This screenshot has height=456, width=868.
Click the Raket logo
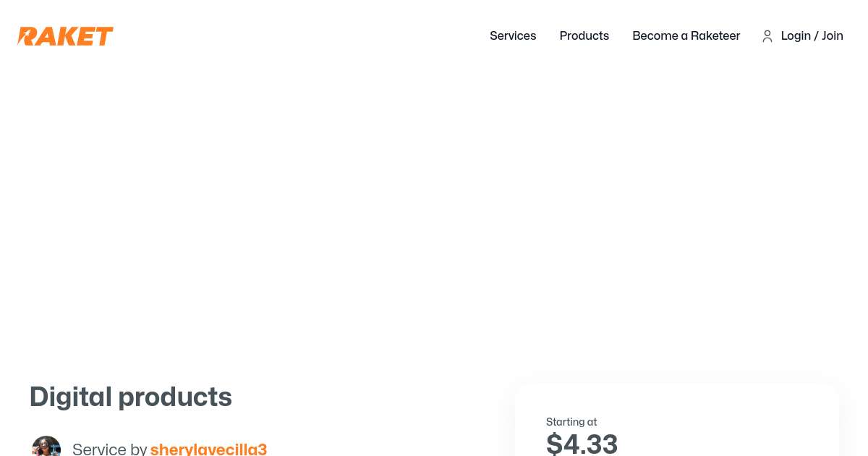[65, 36]
